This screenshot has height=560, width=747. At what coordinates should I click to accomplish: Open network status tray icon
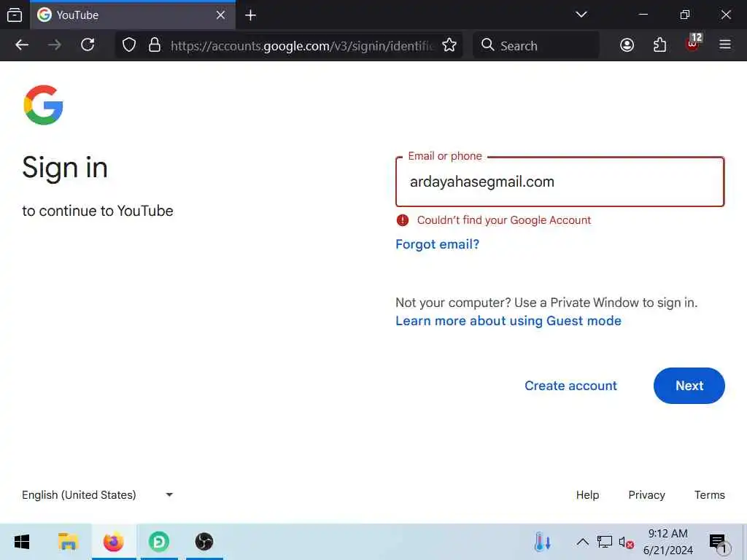605,542
